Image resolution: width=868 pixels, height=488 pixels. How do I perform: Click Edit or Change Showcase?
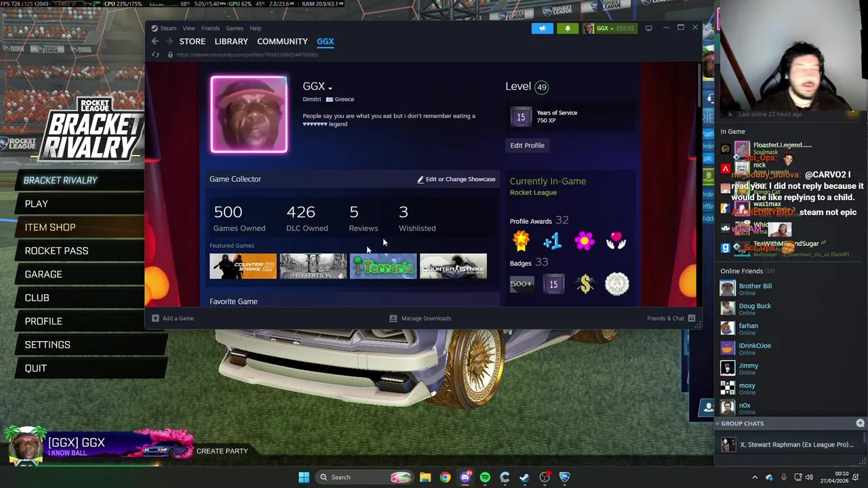(456, 179)
